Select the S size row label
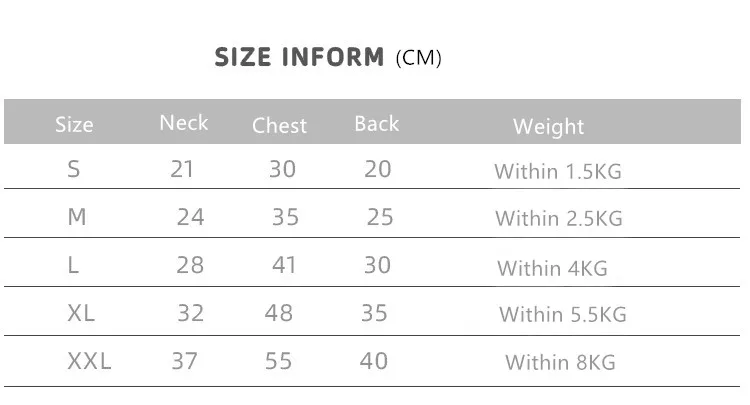This screenshot has height=405, width=750. (73, 170)
